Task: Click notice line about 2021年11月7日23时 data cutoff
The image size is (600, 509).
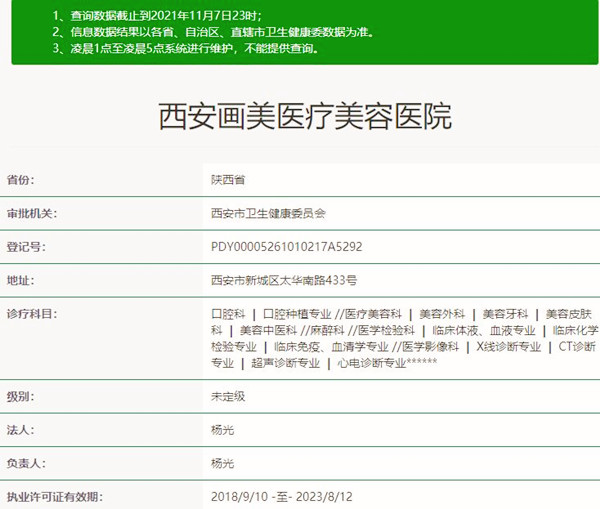Action: coord(157,16)
